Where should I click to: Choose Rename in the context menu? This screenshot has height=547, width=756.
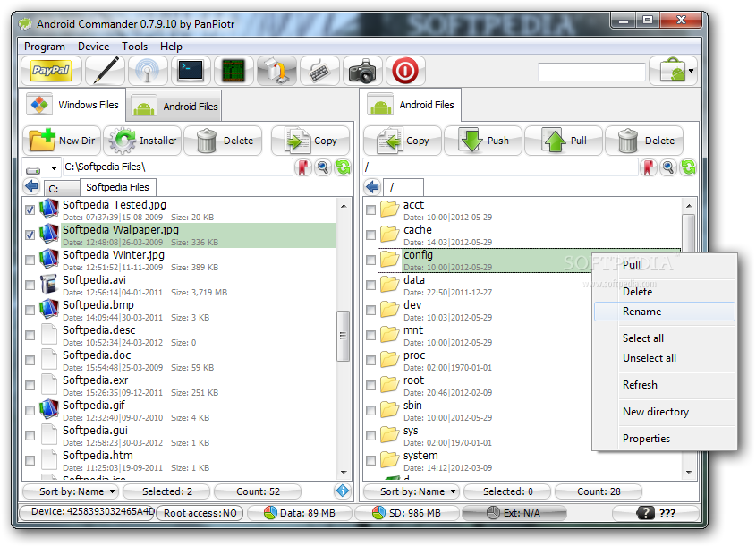point(665,312)
